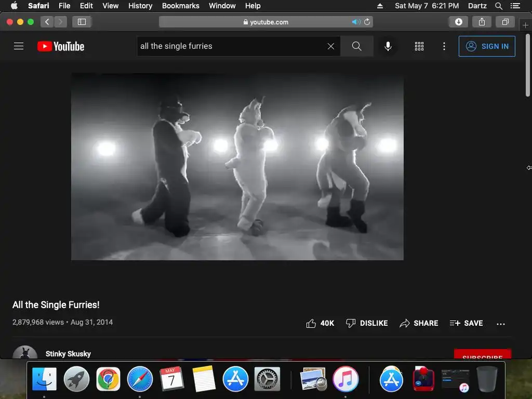Save video to playlist with SAVE
The image size is (532, 399).
(466, 323)
